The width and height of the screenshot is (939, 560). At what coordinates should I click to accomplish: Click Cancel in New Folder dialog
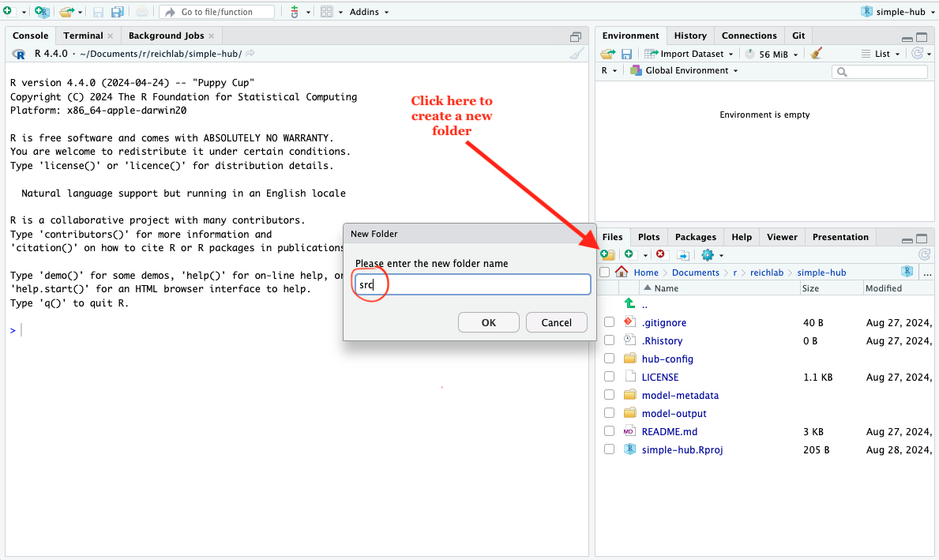coord(556,322)
